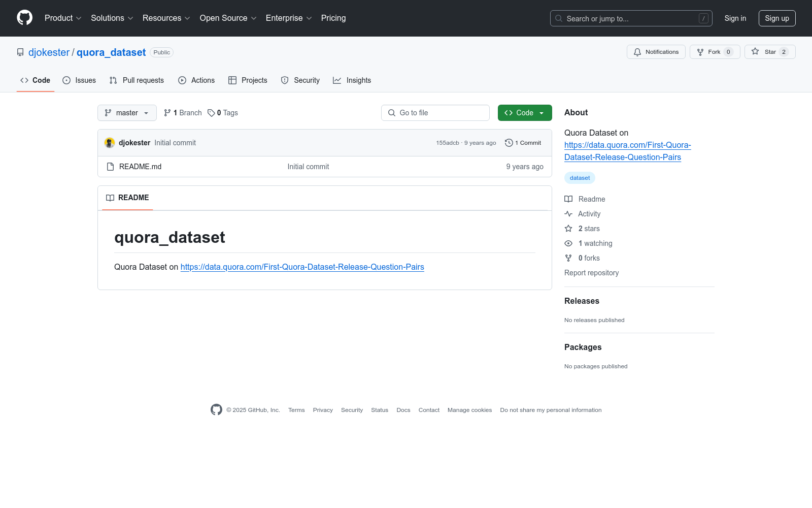The image size is (812, 508).
Task: Open the quora_dataset repository link
Action: [111, 52]
